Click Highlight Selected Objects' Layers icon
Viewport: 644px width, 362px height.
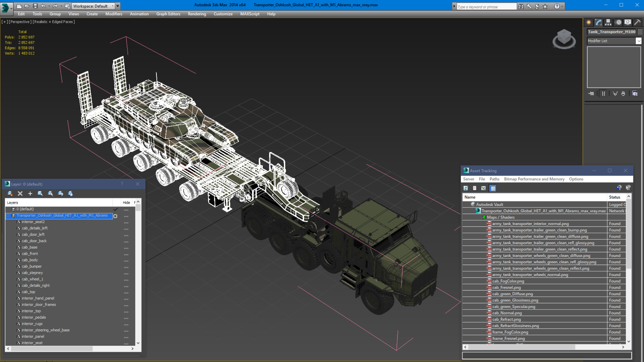pyautogui.click(x=50, y=193)
